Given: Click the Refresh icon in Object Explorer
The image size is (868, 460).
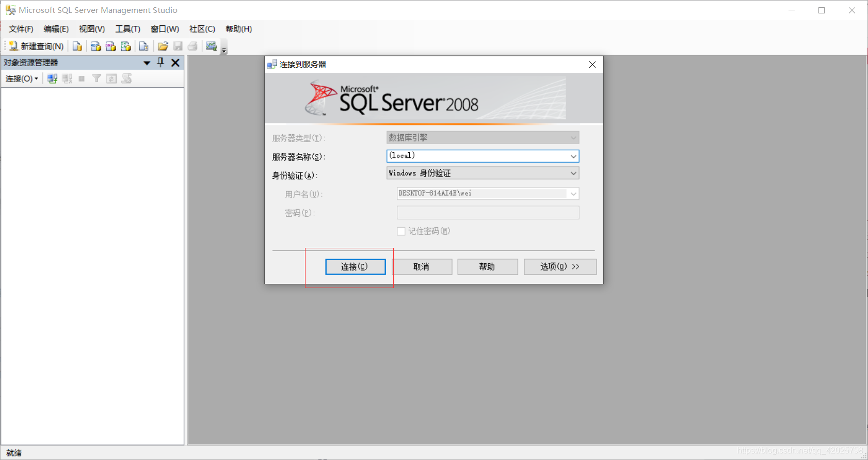Looking at the screenshot, I should point(111,78).
